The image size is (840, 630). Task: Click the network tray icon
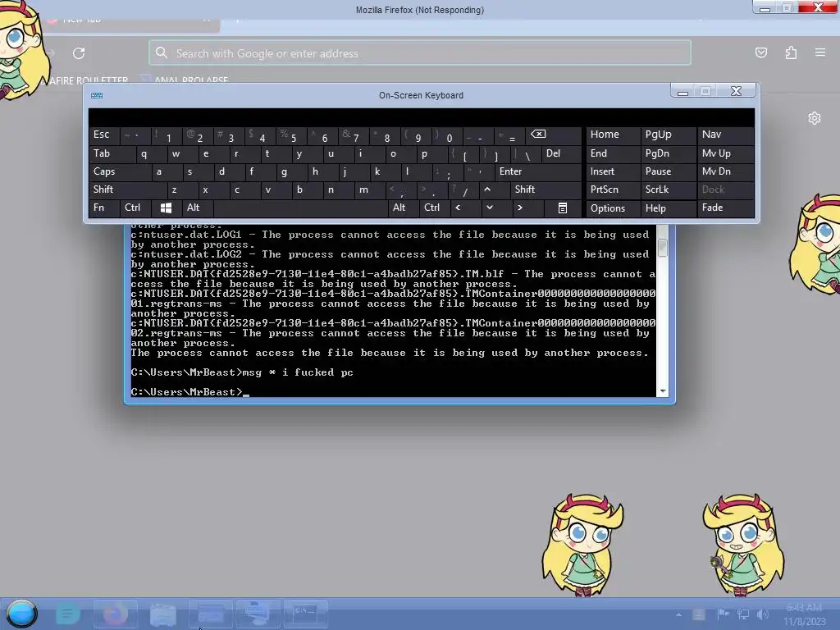pos(743,614)
